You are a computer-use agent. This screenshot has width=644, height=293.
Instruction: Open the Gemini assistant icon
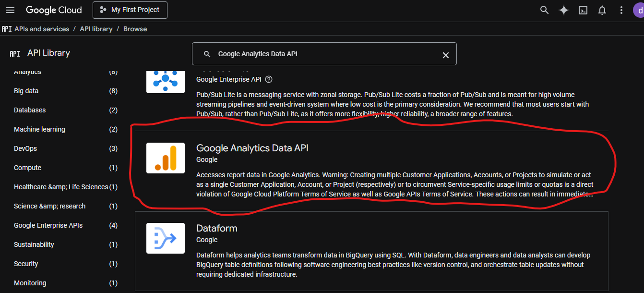[x=563, y=10]
